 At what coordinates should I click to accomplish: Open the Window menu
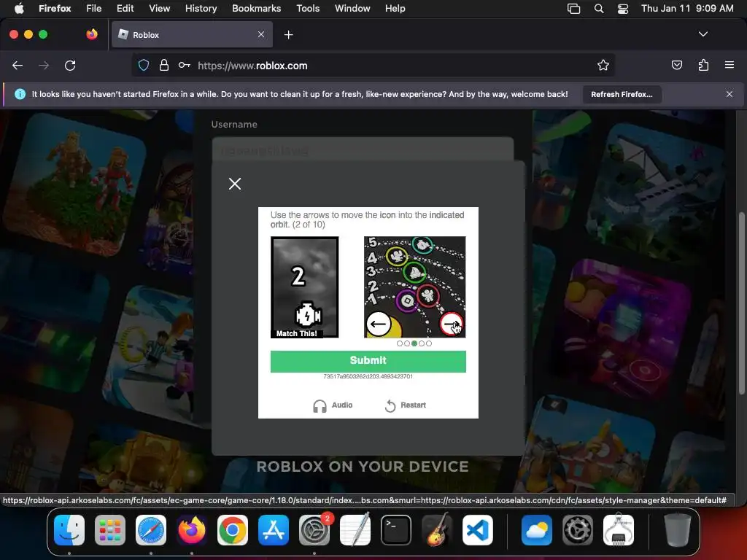click(352, 9)
